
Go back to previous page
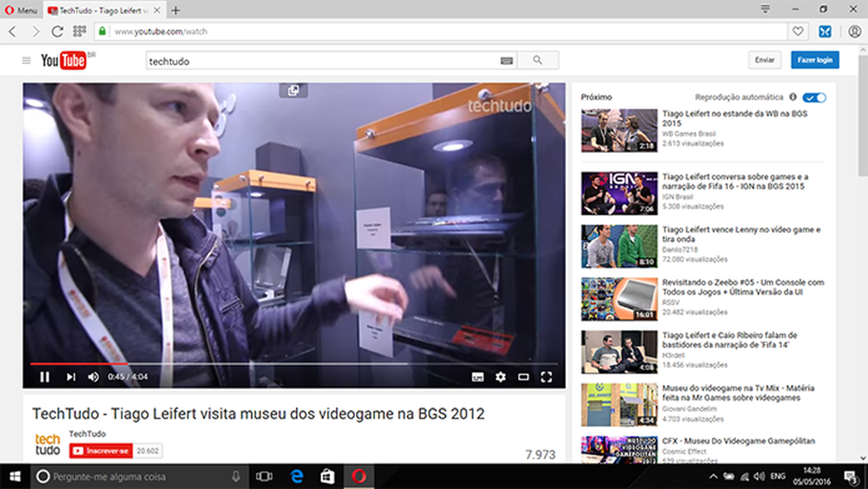(12, 31)
